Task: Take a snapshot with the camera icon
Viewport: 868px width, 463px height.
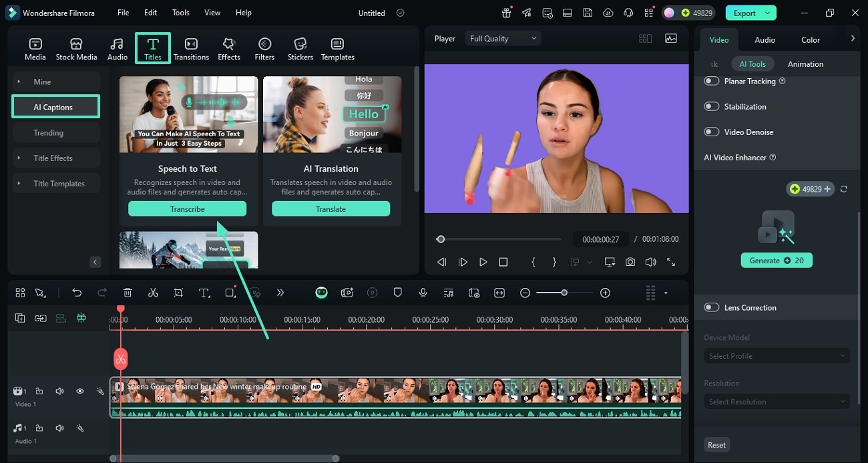Action: [630, 262]
